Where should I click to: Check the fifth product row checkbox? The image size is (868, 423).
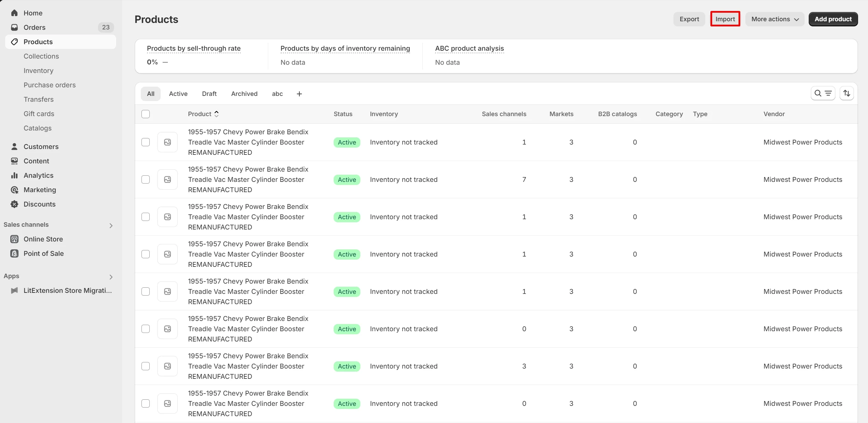point(146,291)
